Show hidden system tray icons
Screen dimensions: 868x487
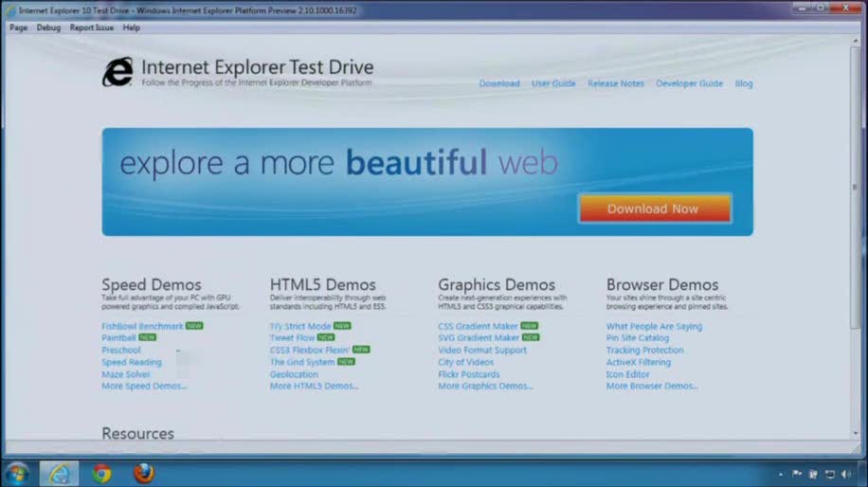click(781, 475)
